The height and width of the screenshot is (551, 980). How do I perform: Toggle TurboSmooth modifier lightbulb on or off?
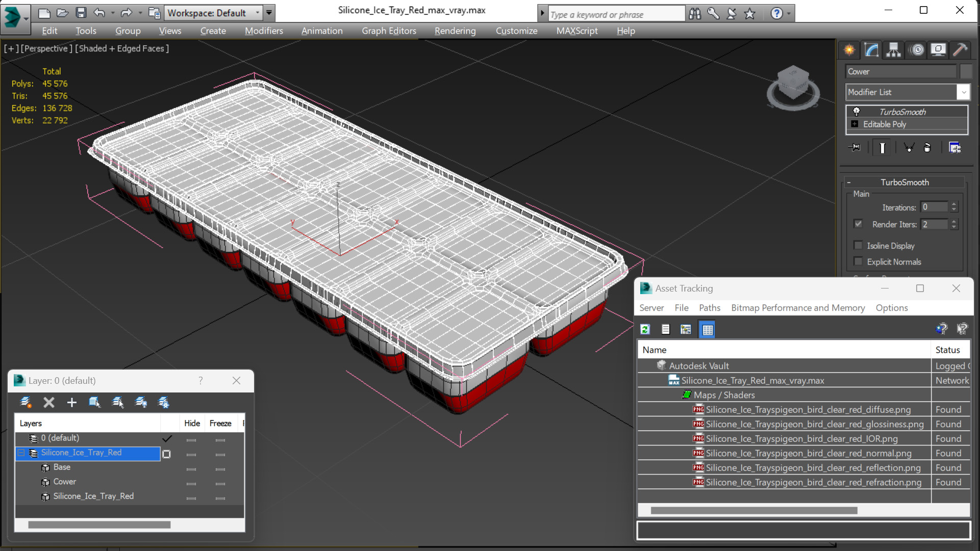[x=857, y=112]
